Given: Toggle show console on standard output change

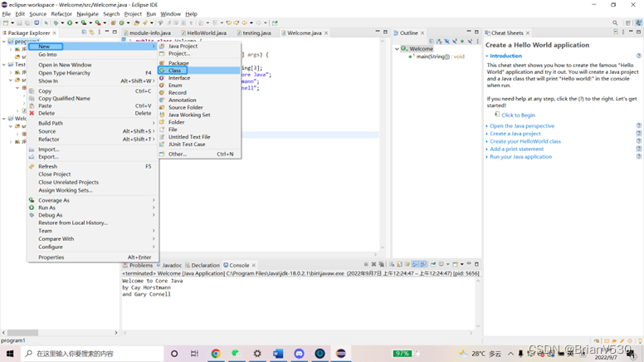Looking at the screenshot, I should point(415,264).
